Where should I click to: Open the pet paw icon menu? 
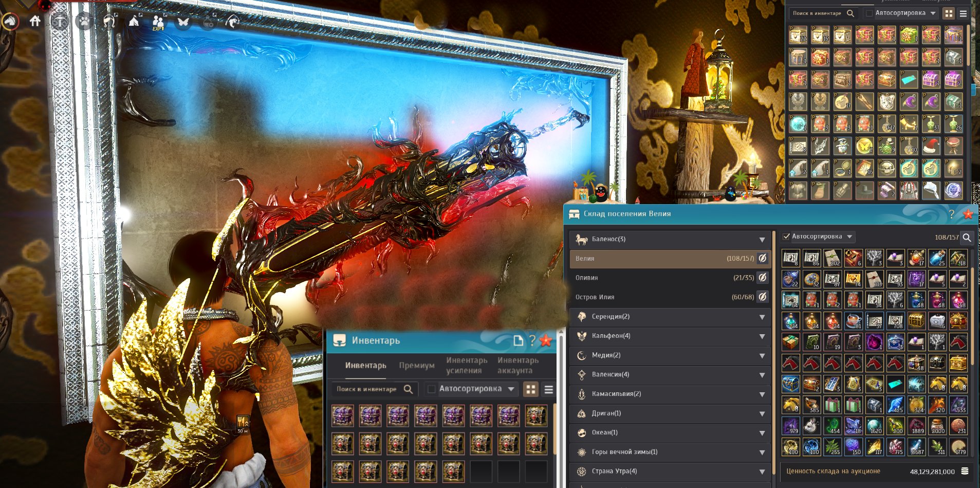84,22
